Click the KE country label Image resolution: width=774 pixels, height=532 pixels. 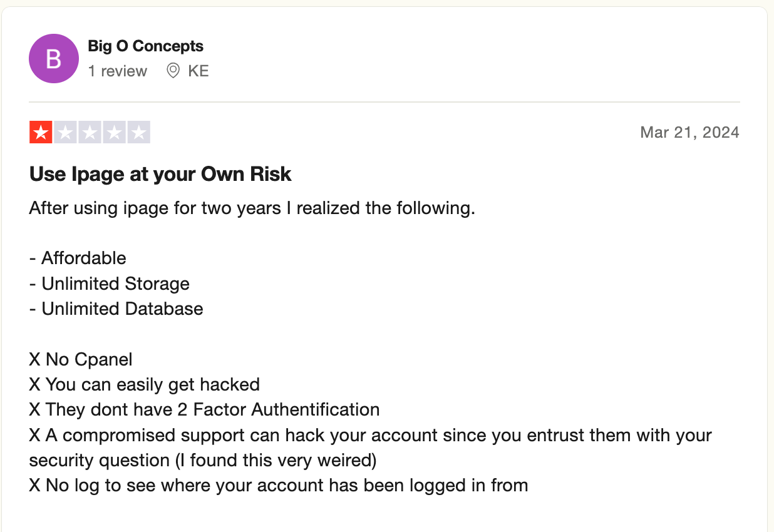pyautogui.click(x=199, y=71)
